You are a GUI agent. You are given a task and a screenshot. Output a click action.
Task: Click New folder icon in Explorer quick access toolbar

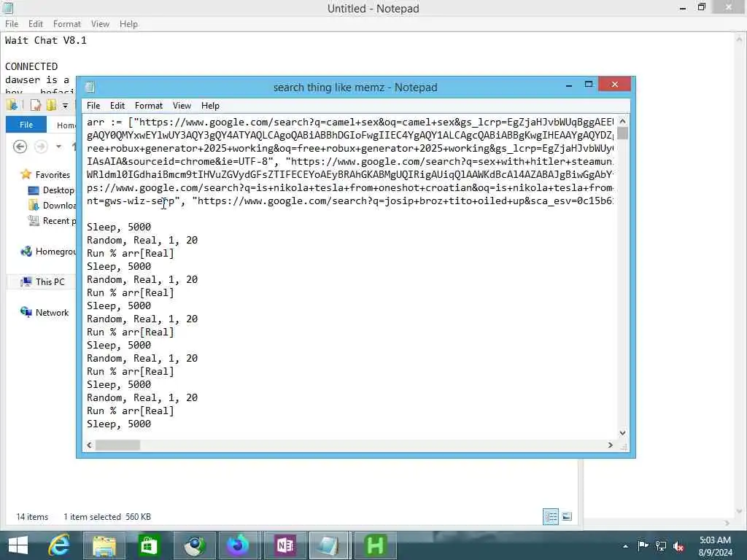click(51, 105)
